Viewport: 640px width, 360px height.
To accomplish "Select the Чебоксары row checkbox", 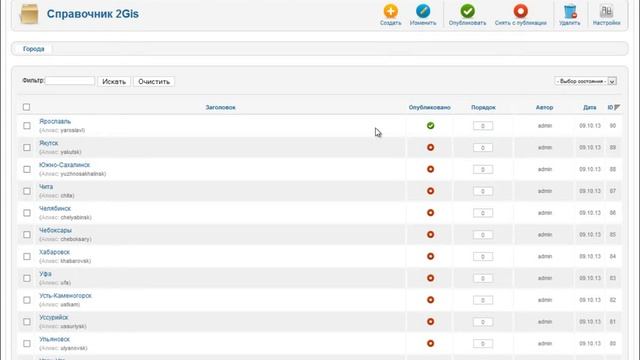I will [x=27, y=235].
